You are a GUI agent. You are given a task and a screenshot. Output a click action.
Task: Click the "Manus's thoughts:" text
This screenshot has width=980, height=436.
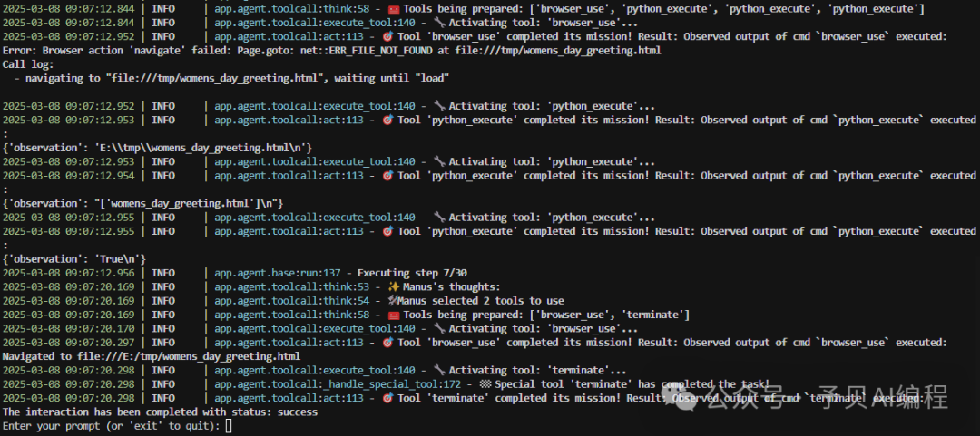click(452, 287)
